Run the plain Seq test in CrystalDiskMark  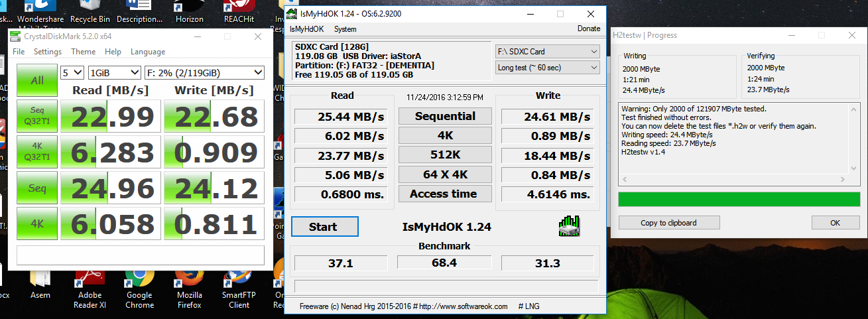[36, 188]
